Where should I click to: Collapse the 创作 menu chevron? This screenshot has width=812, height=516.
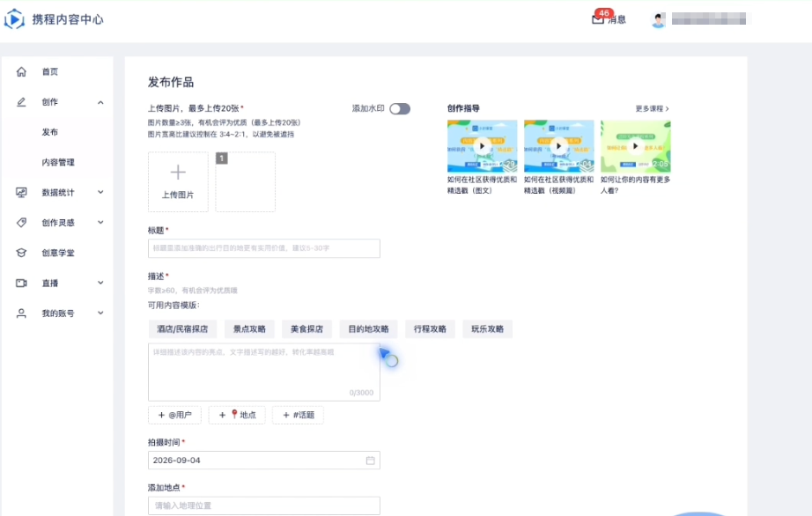tap(100, 102)
